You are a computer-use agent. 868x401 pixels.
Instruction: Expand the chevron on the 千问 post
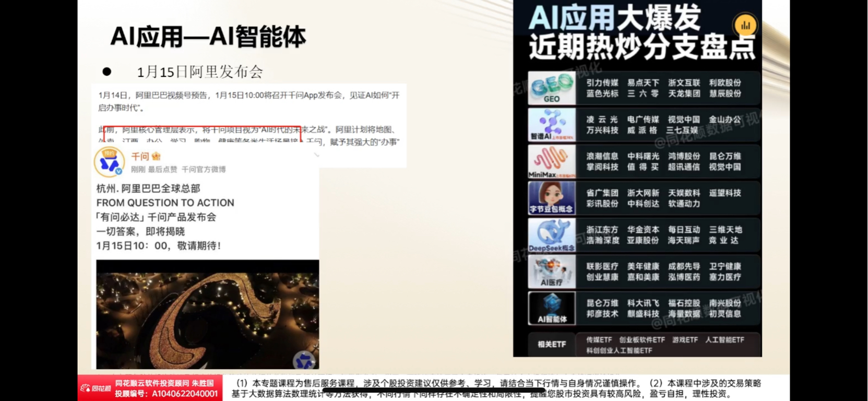coord(316,155)
